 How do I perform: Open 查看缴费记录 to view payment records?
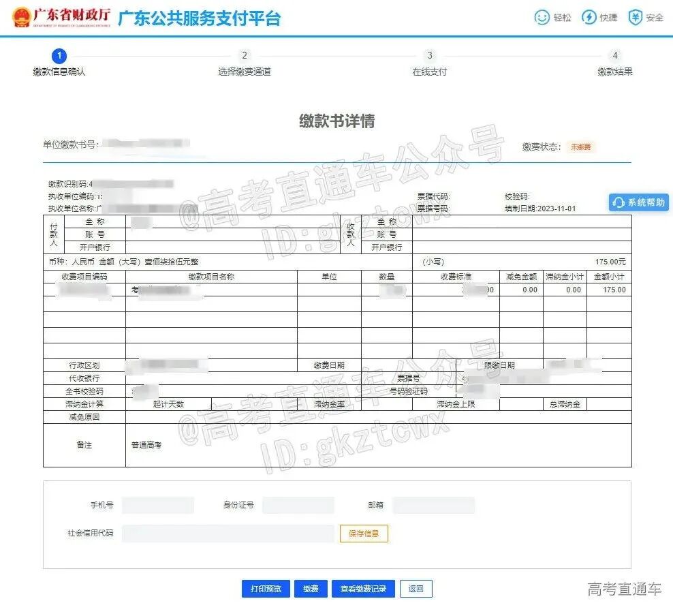click(362, 589)
